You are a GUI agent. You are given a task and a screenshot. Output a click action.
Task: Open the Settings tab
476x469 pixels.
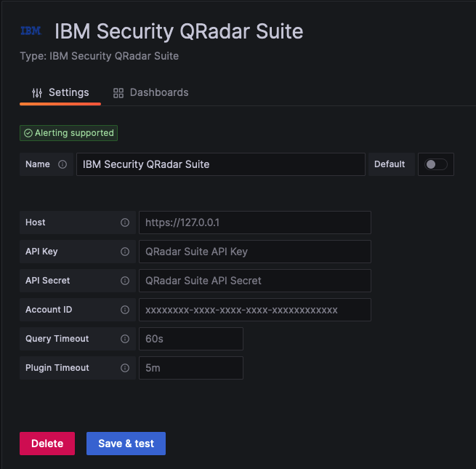[60, 92]
